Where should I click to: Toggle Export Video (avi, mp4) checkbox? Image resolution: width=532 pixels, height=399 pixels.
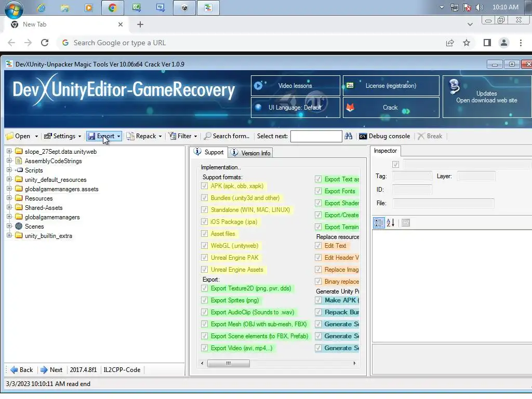pyautogui.click(x=204, y=348)
